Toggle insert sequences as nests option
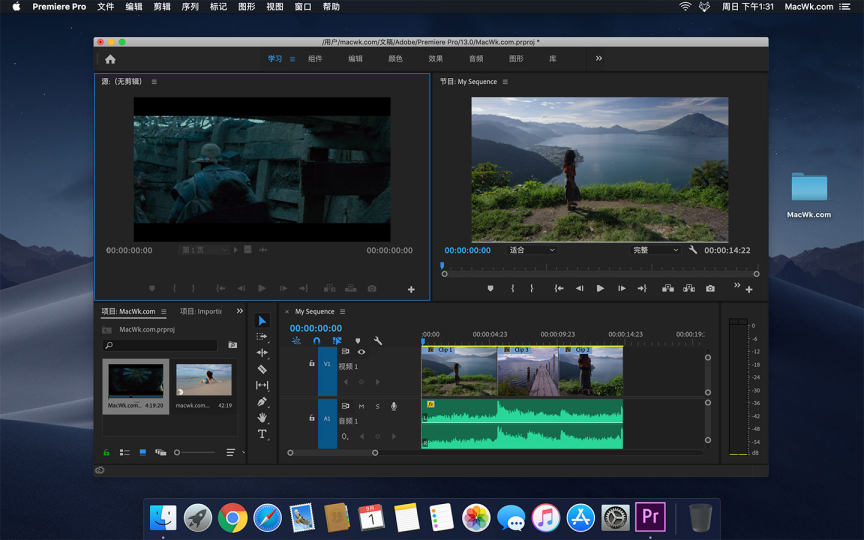 click(296, 341)
